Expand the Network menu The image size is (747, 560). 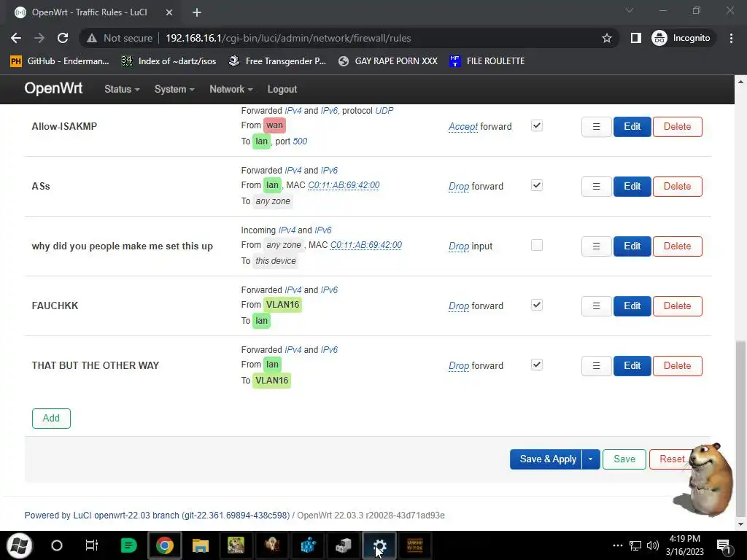[x=231, y=89]
